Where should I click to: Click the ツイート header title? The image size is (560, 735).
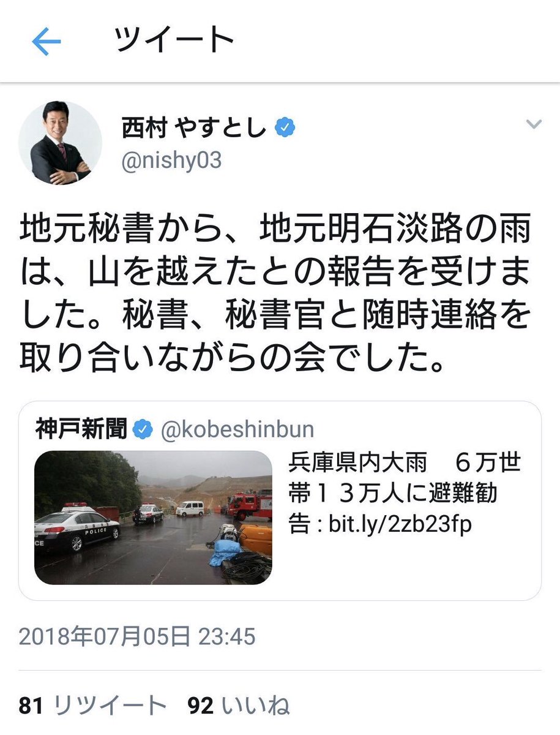click(x=174, y=40)
